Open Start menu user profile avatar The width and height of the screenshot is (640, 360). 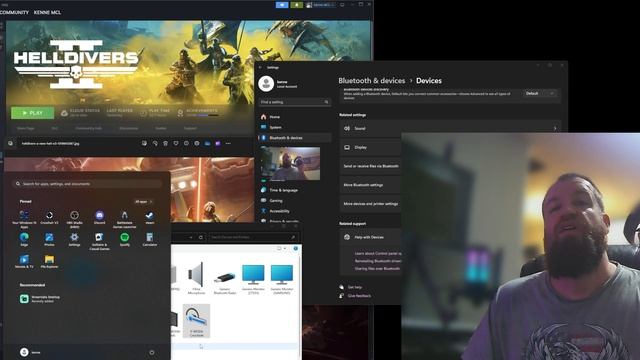pyautogui.click(x=24, y=352)
